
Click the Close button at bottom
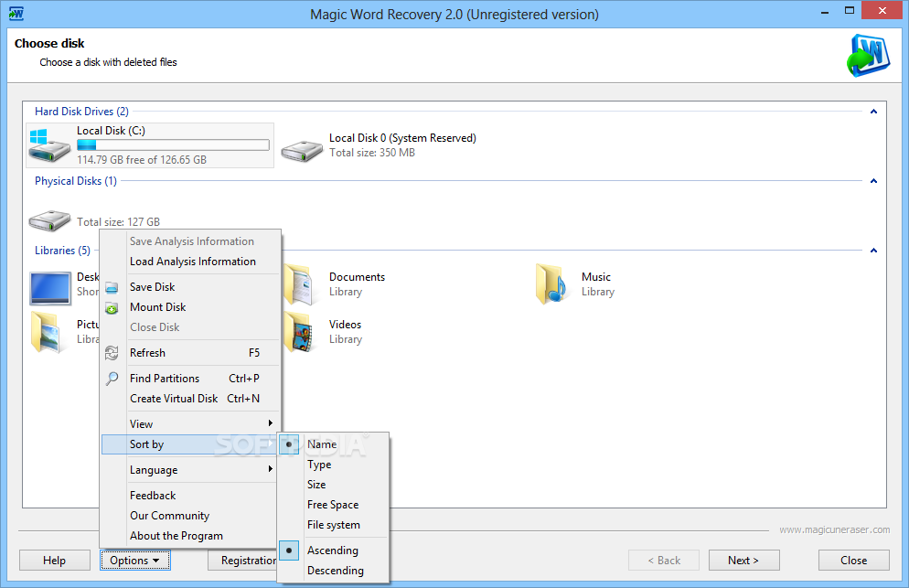(x=854, y=561)
